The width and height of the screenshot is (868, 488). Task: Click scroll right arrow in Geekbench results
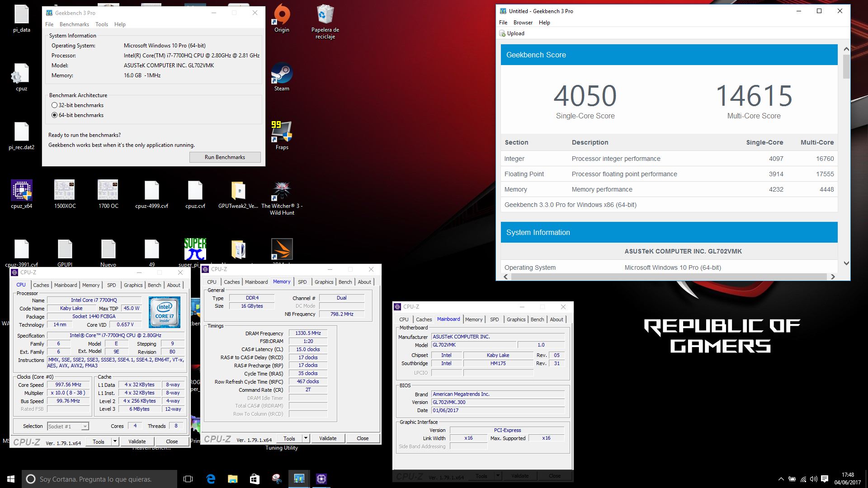[833, 277]
